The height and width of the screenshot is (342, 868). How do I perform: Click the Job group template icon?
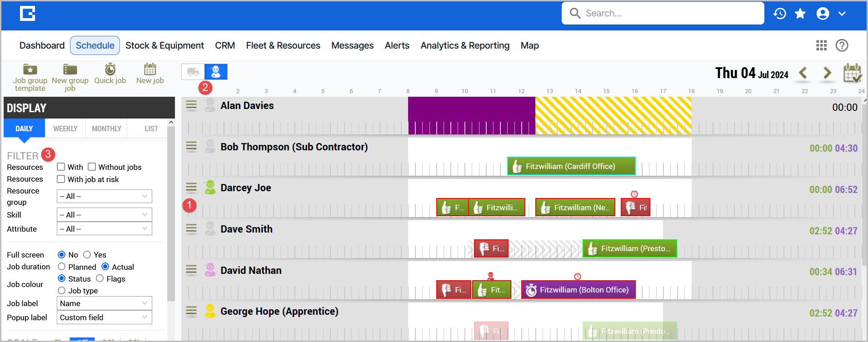[30, 69]
